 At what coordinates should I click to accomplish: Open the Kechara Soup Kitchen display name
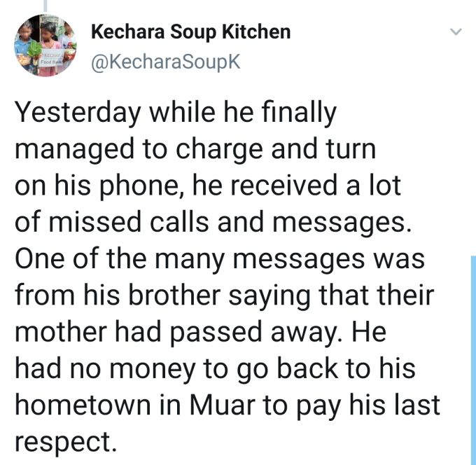(190, 32)
